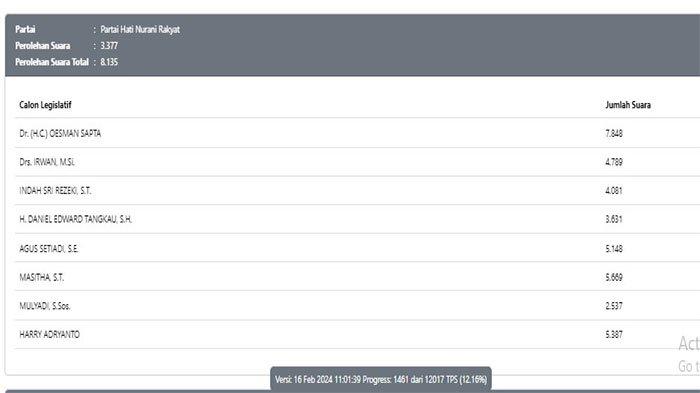This screenshot has width=700, height=393.
Task: Click the 2.537 vote count value
Action: coord(614,305)
